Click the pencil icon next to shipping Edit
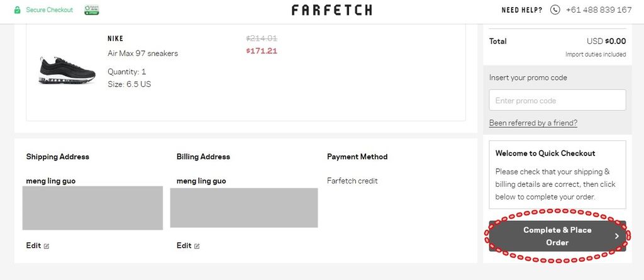 [x=47, y=246]
